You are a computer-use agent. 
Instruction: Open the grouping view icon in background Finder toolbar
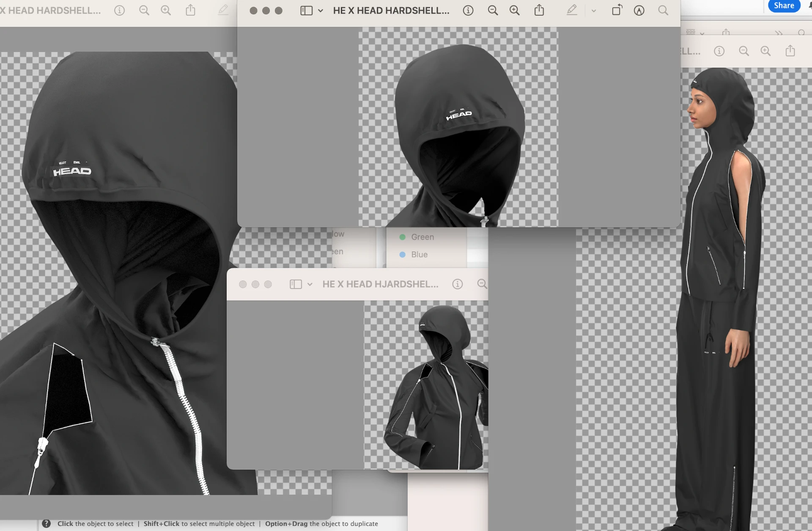(691, 32)
